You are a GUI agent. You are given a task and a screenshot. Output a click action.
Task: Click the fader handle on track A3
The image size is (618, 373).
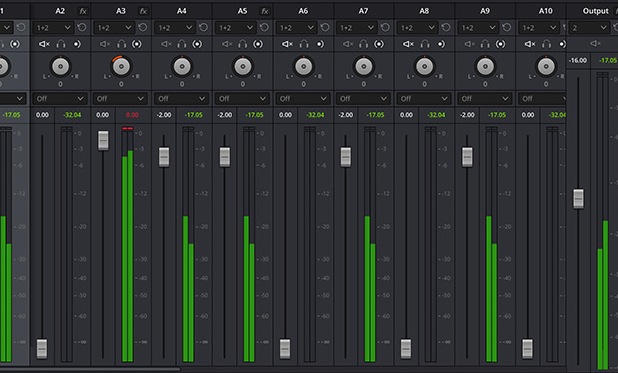click(103, 140)
